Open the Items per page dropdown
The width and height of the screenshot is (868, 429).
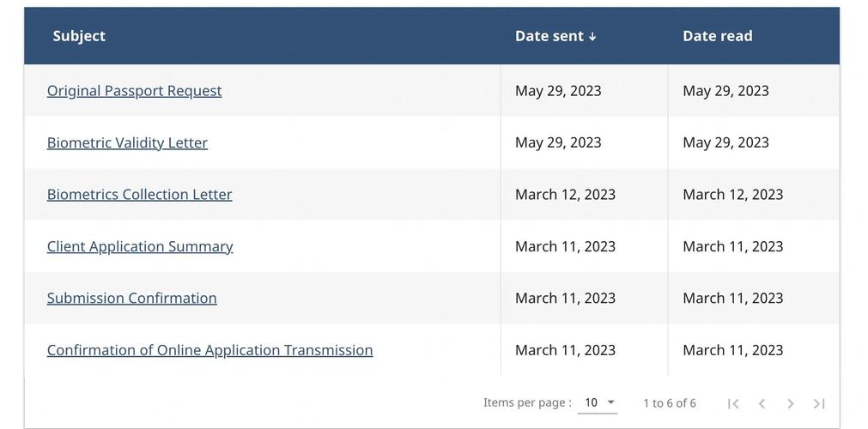(600, 402)
